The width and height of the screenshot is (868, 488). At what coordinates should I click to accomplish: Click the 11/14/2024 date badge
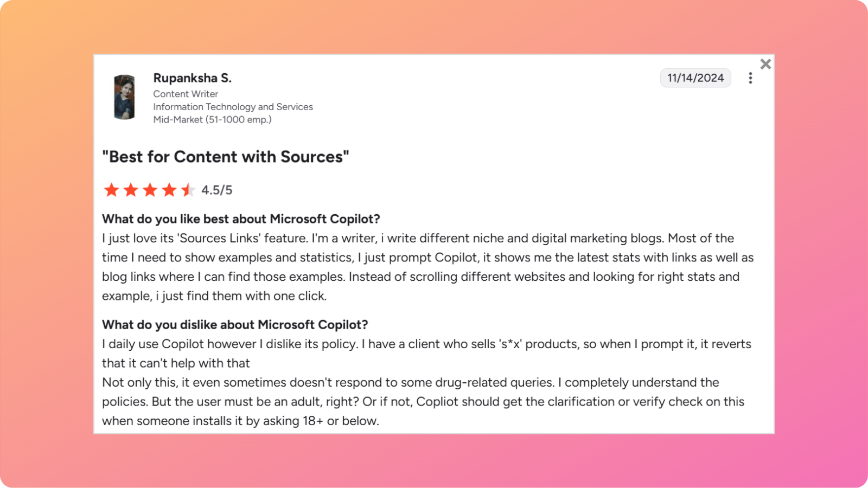(x=695, y=78)
